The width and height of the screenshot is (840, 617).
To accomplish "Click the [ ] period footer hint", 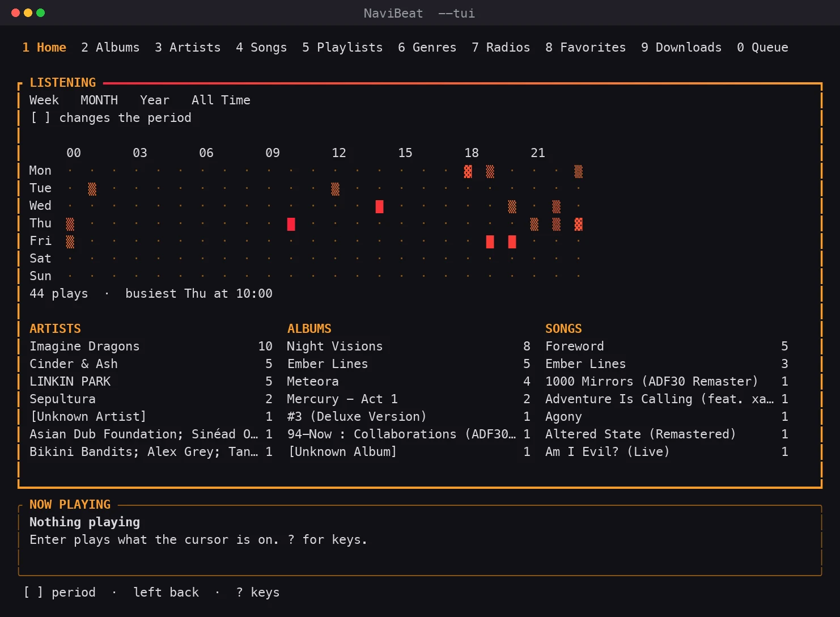I will (59, 593).
